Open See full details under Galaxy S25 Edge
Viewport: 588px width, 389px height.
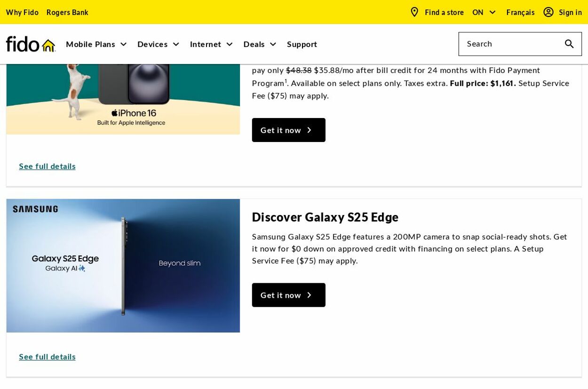coord(47,357)
